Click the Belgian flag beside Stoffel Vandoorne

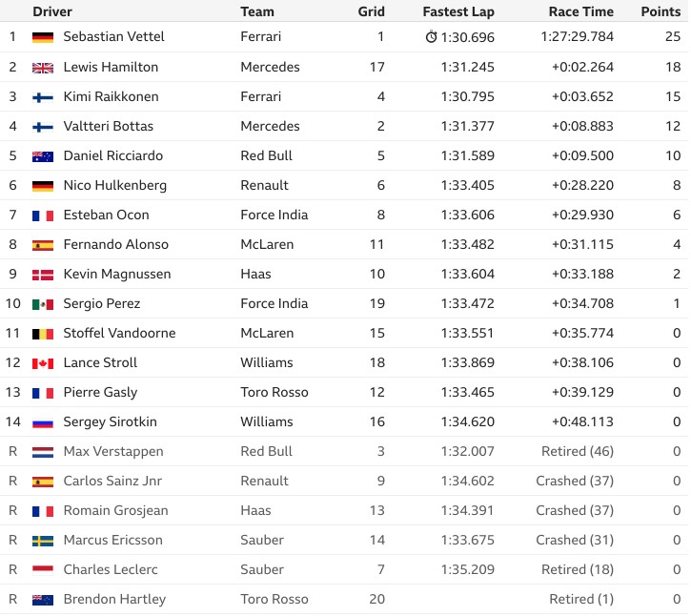[43, 334]
